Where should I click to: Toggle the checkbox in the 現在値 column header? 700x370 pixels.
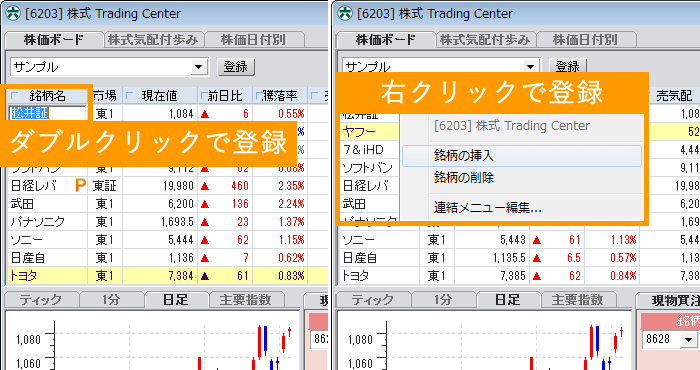[x=130, y=96]
